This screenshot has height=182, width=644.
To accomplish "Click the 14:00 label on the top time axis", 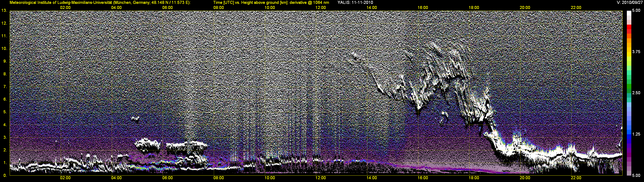I will pos(372,7).
